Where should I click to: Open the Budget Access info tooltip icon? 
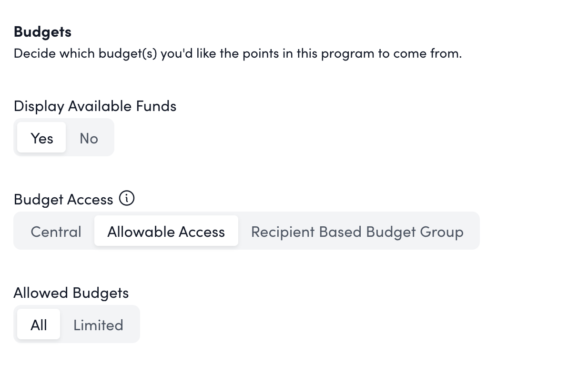coord(127,198)
